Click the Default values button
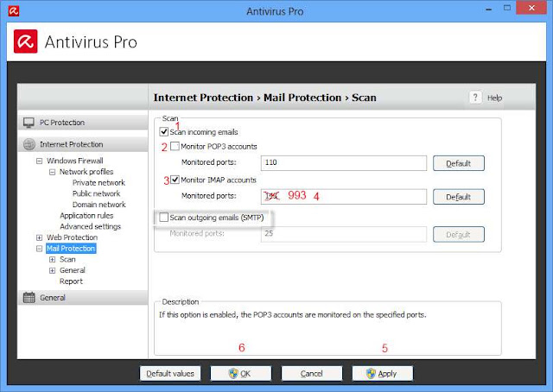Viewport: 553px width, 392px height. click(170, 373)
